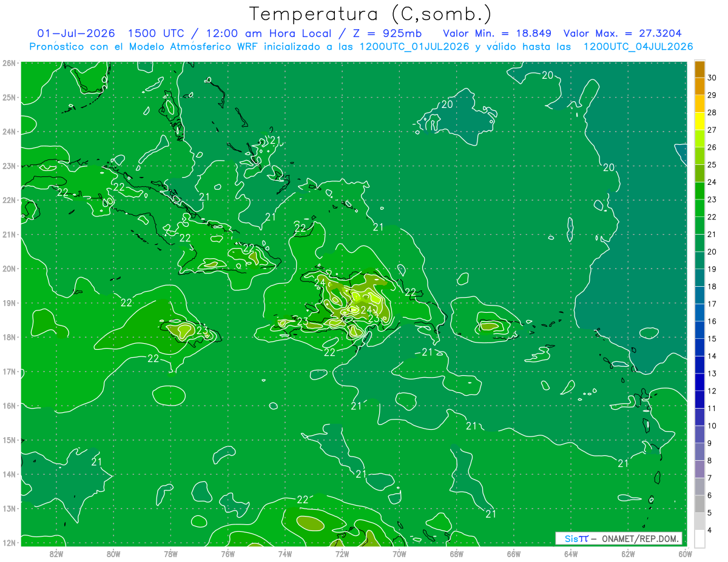728x562 pixels.
Task: Click the "74W" longitude axis label
Action: (285, 554)
